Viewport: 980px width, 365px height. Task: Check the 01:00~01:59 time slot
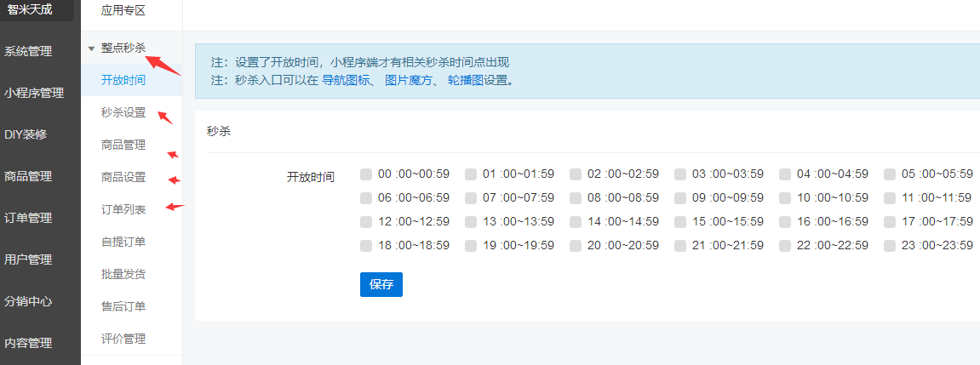click(471, 174)
